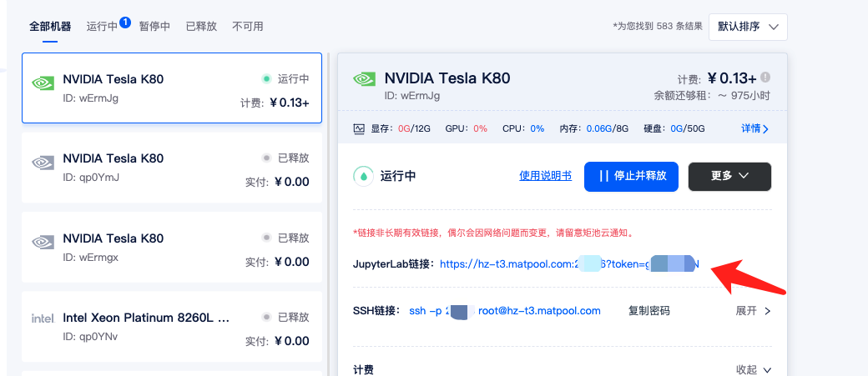Click the billing info question mark icon
Screen dimensions: 868x376
pyautogui.click(x=765, y=78)
